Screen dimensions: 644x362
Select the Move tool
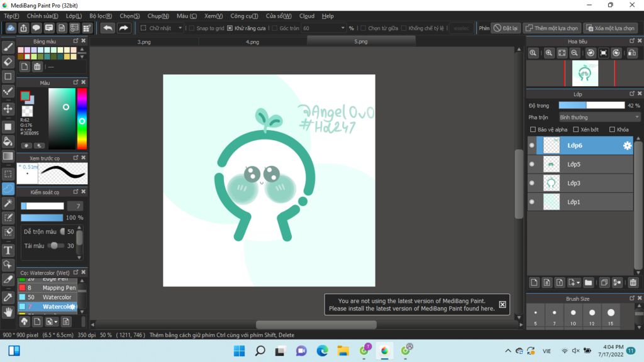click(x=8, y=109)
